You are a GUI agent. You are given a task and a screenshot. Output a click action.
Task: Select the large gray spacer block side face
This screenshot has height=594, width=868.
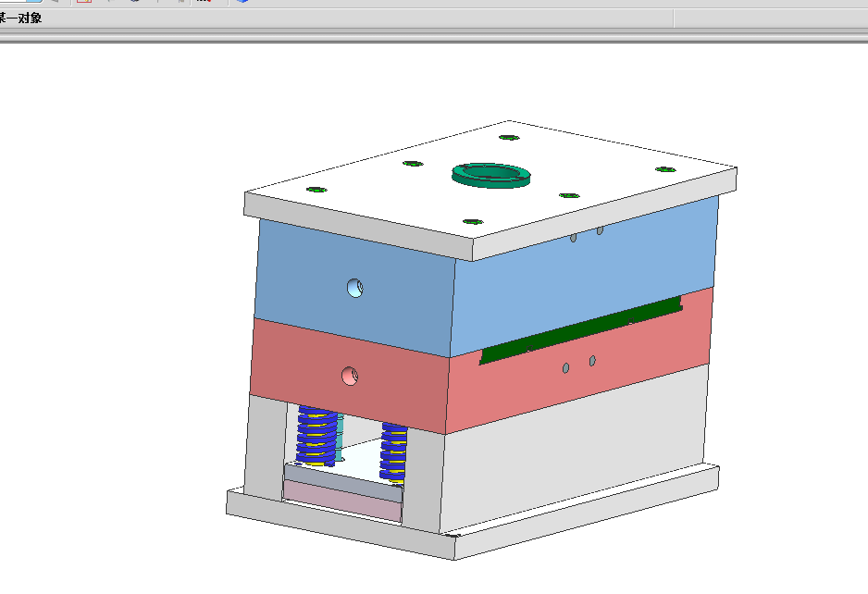coord(575,448)
